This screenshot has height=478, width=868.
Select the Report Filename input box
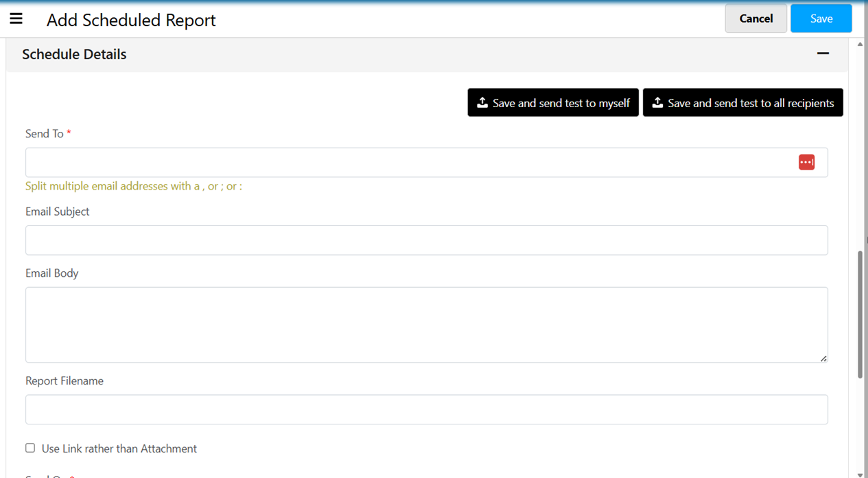426,409
